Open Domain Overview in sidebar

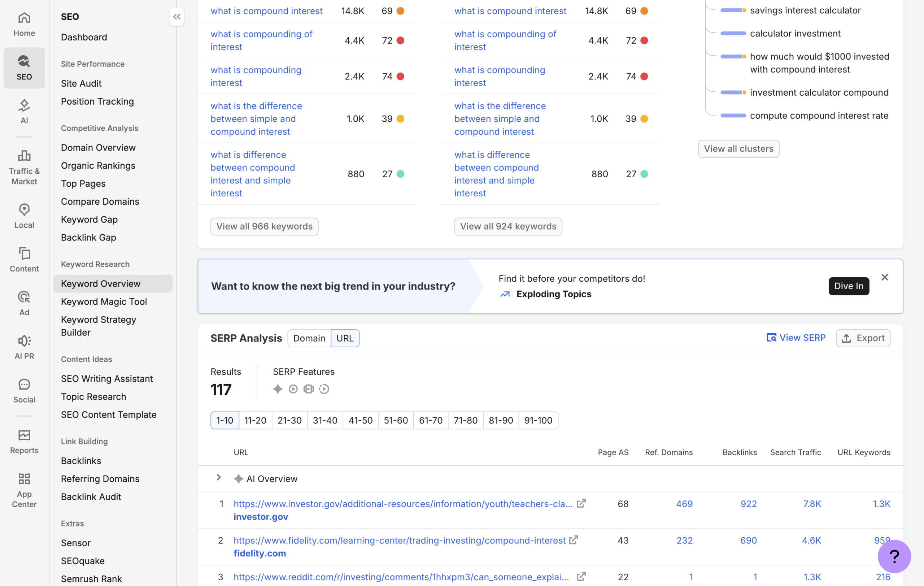point(98,147)
